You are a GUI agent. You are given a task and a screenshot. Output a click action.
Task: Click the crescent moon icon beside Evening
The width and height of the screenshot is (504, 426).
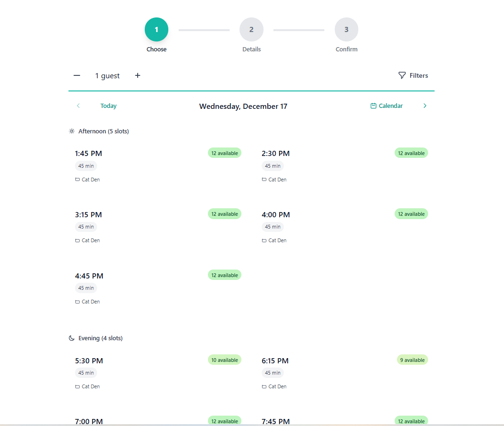(x=71, y=338)
